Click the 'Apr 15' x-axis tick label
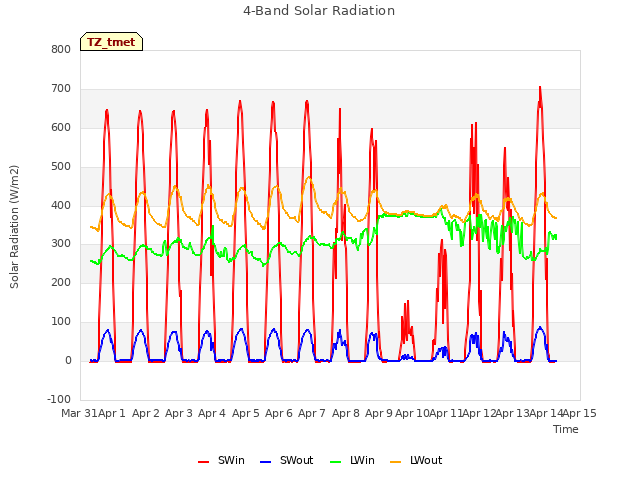 [x=580, y=413]
